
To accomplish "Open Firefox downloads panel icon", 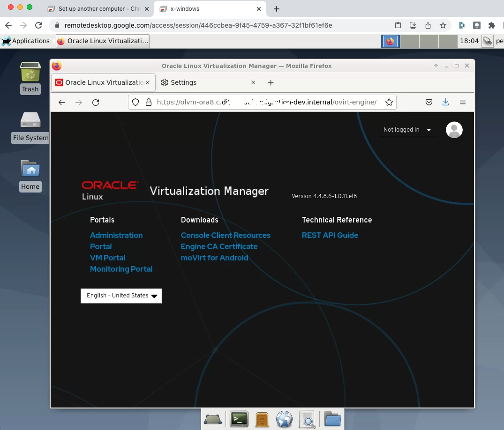I will pos(445,102).
